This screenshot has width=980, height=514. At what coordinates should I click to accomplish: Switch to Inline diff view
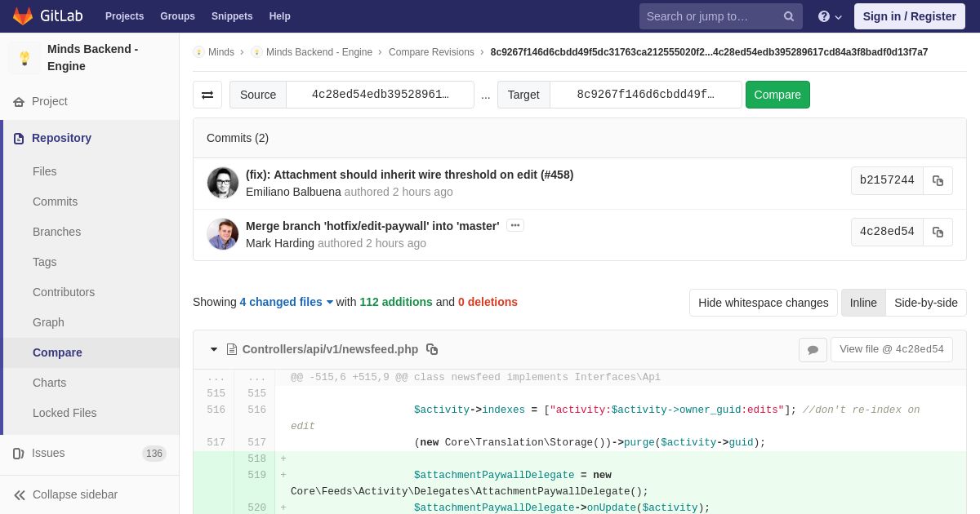pos(863,303)
